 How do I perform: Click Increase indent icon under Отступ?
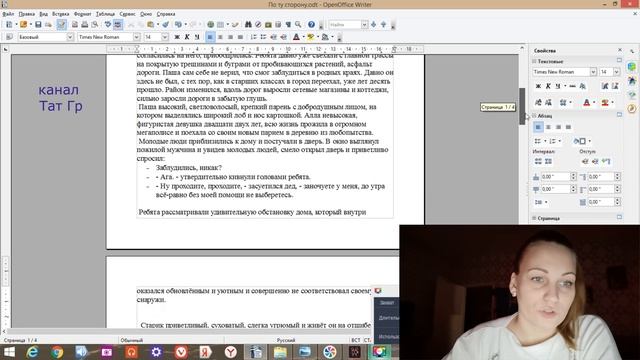585,162
